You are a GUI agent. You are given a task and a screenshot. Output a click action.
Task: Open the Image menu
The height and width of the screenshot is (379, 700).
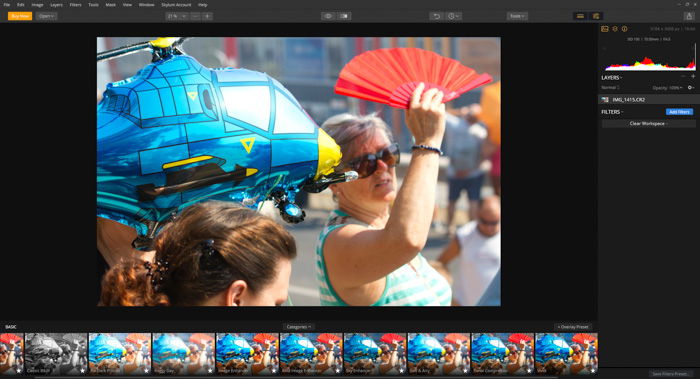pos(38,5)
